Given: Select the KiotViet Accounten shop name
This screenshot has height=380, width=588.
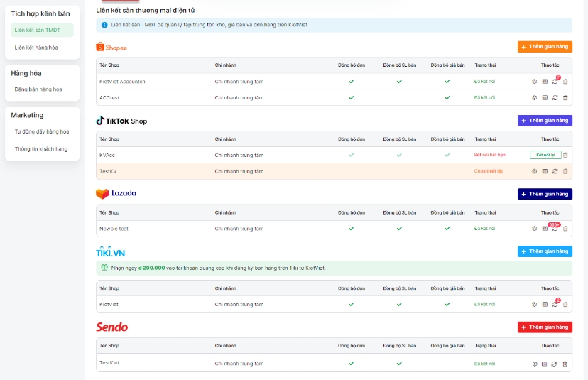Looking at the screenshot, I should pyautogui.click(x=122, y=82).
